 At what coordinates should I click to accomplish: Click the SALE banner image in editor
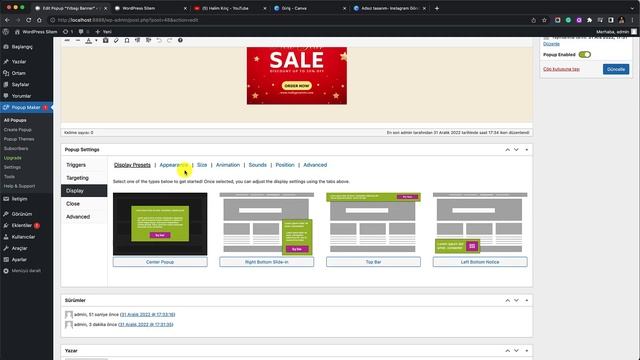297,76
